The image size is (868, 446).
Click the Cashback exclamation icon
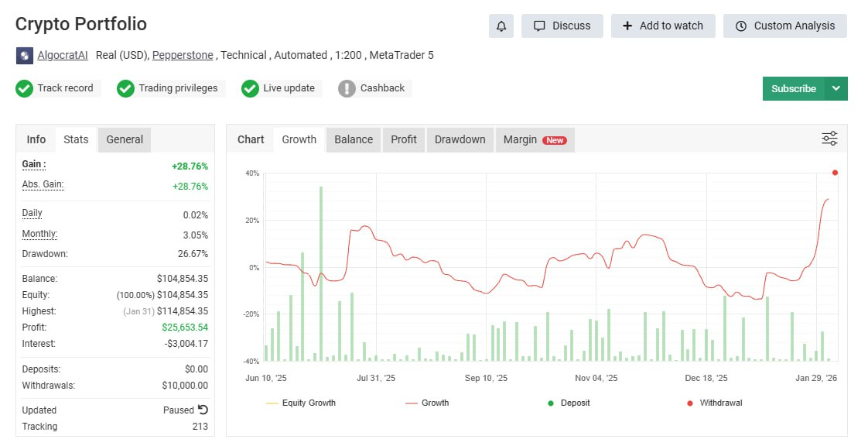pos(347,88)
